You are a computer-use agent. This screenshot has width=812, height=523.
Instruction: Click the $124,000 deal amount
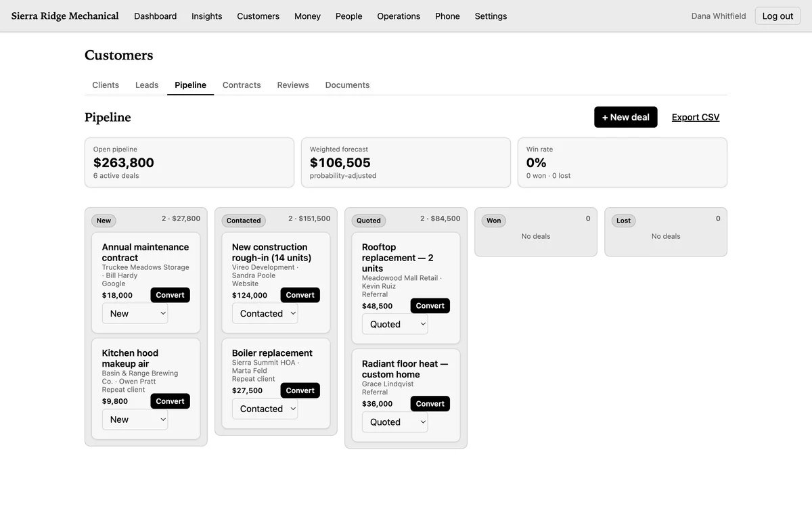coord(250,295)
